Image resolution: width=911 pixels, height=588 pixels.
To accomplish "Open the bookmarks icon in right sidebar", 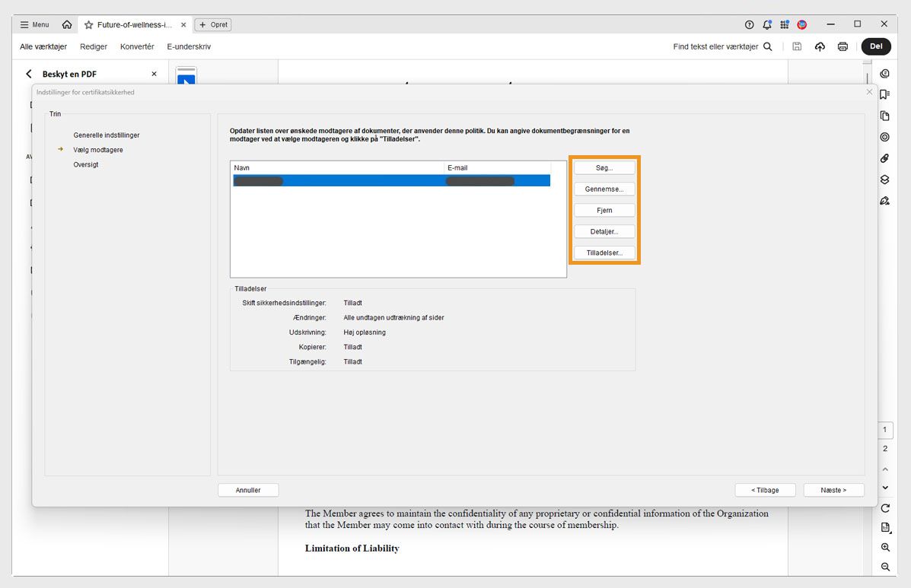I will 885,94.
